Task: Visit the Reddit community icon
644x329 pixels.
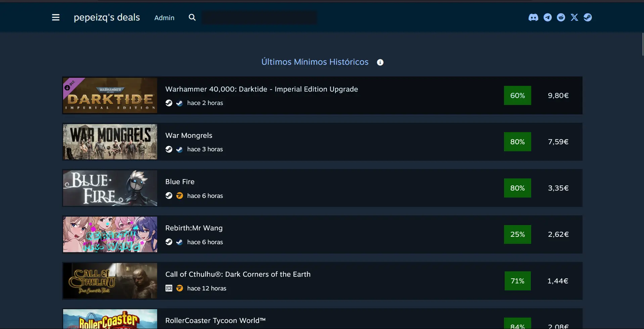Action: pos(561,17)
